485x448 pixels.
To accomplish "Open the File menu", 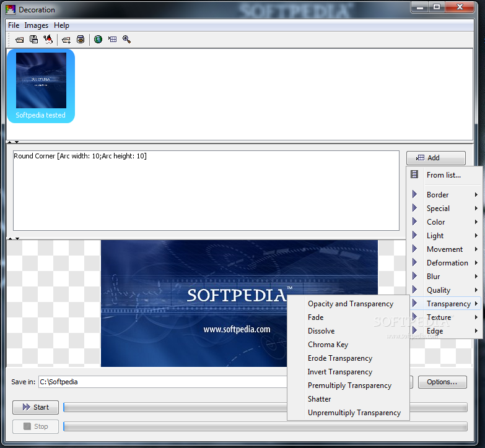I will tap(14, 25).
